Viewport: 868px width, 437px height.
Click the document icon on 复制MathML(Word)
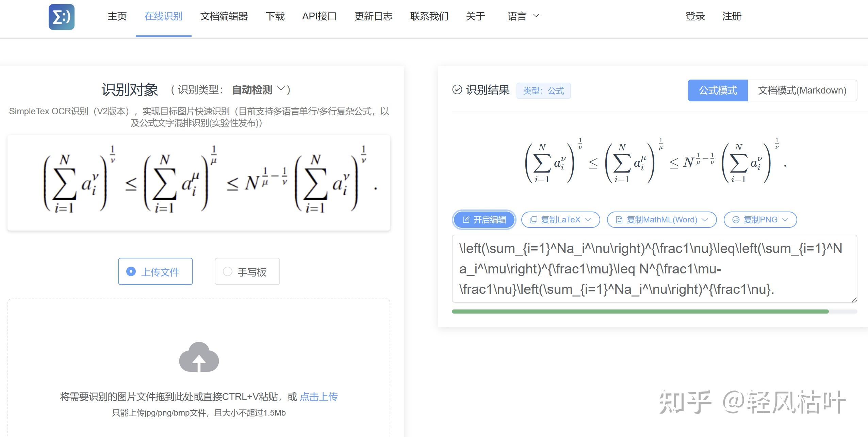620,219
